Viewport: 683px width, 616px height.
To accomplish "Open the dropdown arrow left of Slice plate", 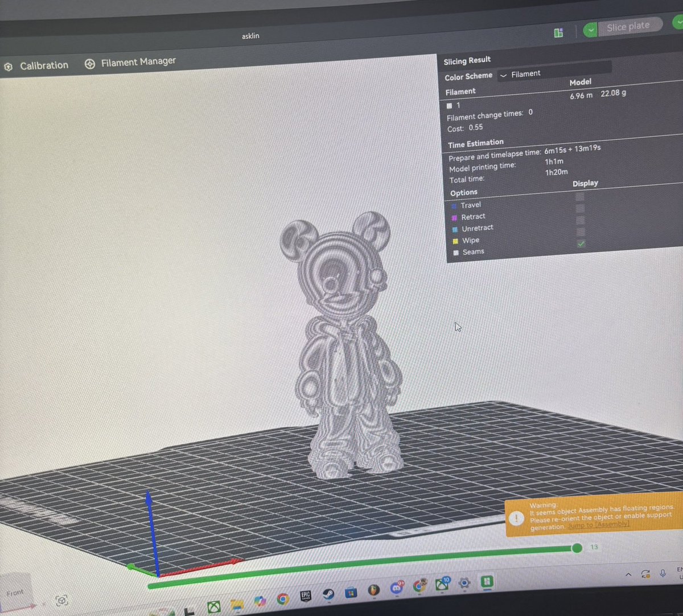I will tap(590, 30).
